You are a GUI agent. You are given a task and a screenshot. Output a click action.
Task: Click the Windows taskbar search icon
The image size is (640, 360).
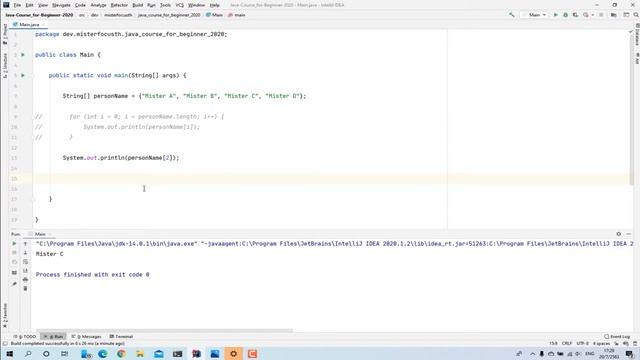pyautogui.click(x=28, y=353)
